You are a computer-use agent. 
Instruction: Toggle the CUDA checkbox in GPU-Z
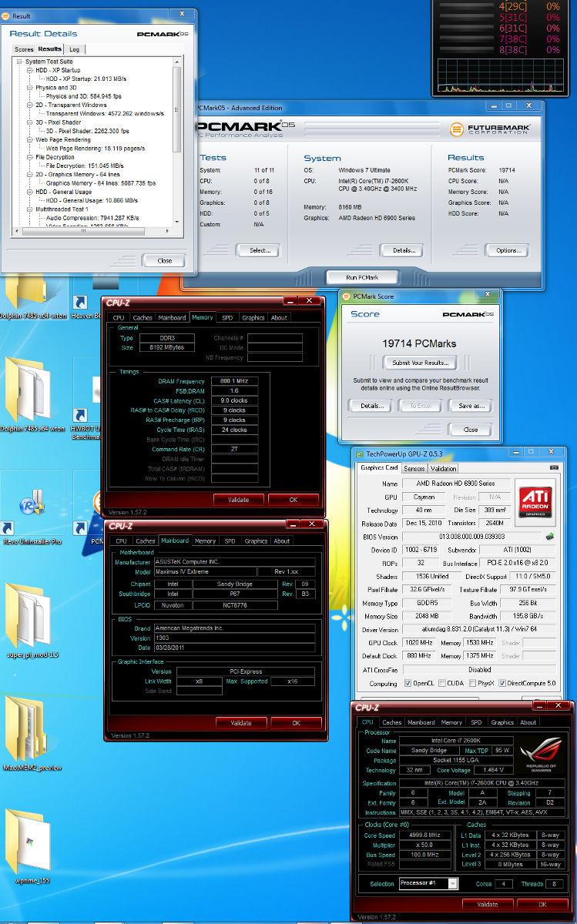tap(444, 683)
